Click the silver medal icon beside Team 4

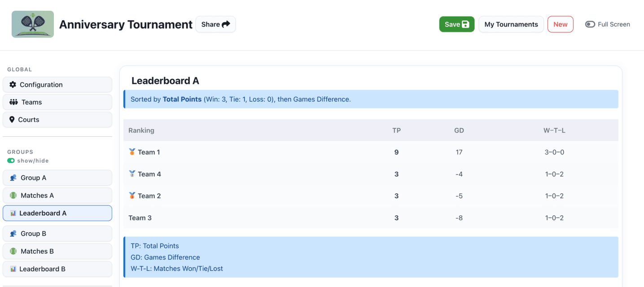point(133,174)
